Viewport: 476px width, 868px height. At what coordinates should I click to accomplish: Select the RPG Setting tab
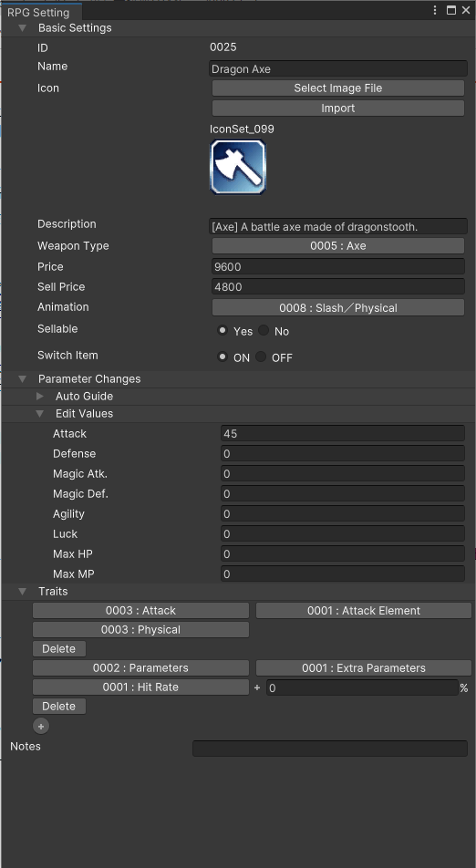coord(38,12)
